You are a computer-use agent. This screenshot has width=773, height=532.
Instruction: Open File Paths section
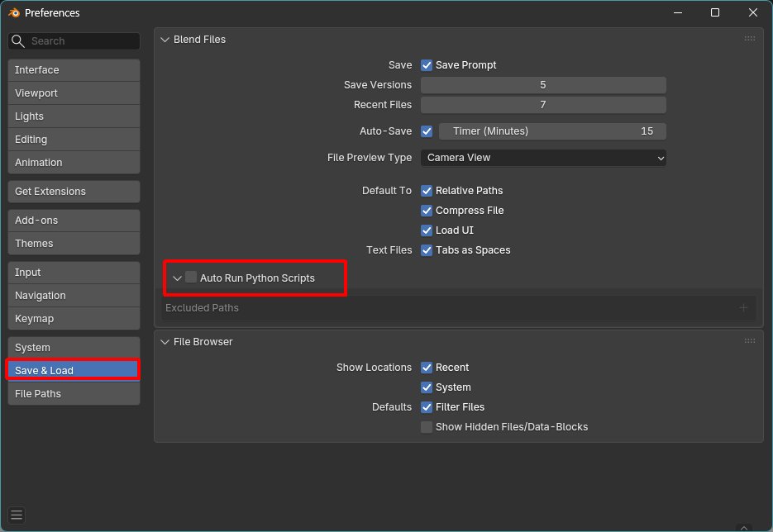[x=74, y=394]
